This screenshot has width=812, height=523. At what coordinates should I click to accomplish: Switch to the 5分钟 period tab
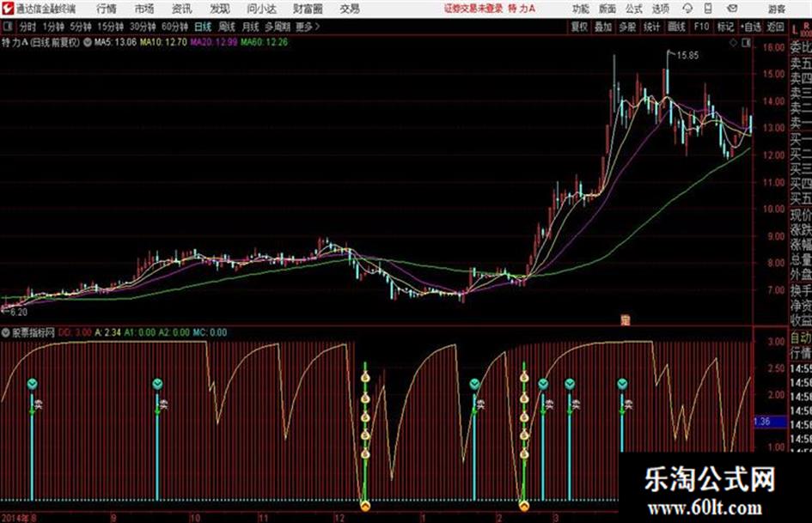point(80,27)
